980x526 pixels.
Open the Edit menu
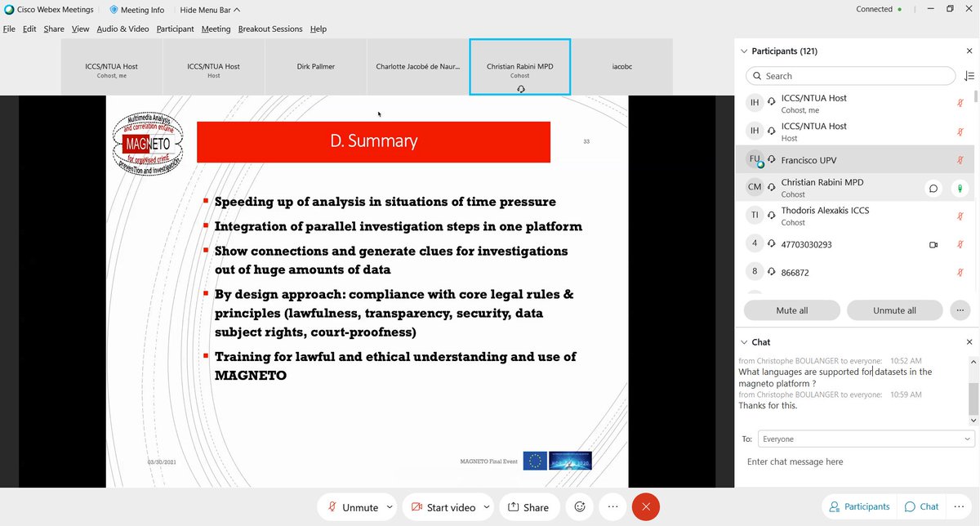[29, 29]
